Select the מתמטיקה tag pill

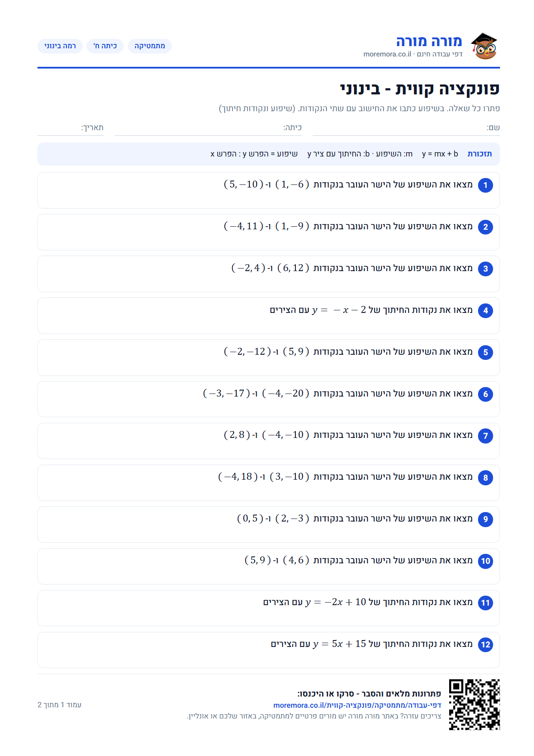tap(149, 46)
